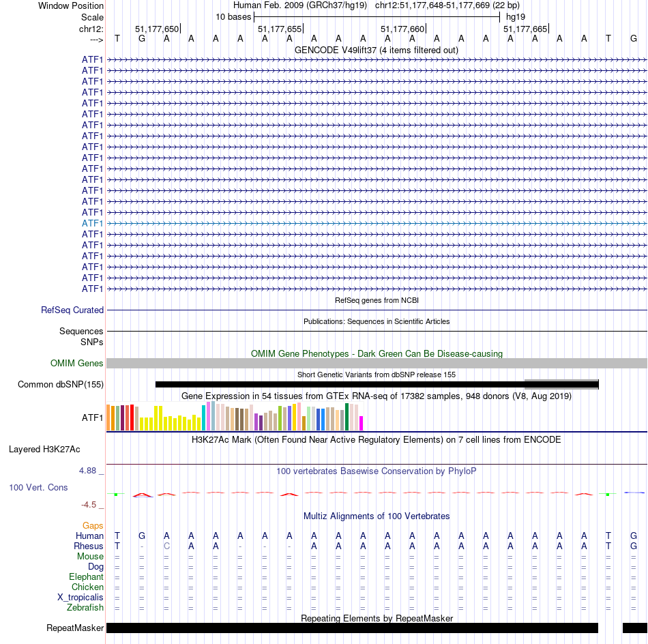Click the dark green bar in GTEx chart
This screenshot has width=648, height=644.
tap(347, 417)
